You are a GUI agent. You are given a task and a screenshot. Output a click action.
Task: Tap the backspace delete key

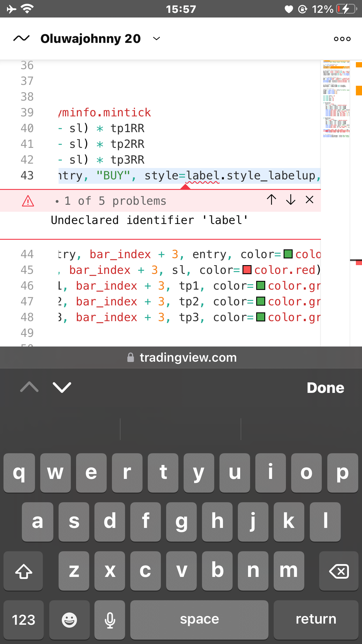click(x=339, y=571)
